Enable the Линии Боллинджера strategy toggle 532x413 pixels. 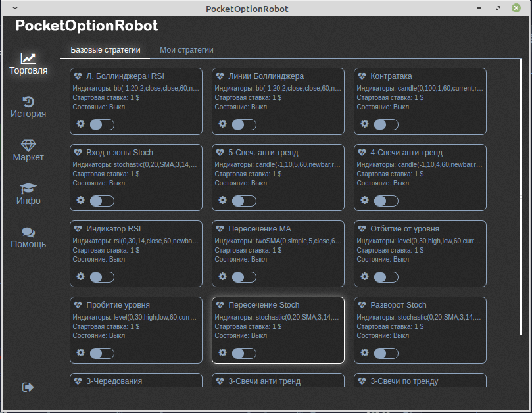coord(244,124)
